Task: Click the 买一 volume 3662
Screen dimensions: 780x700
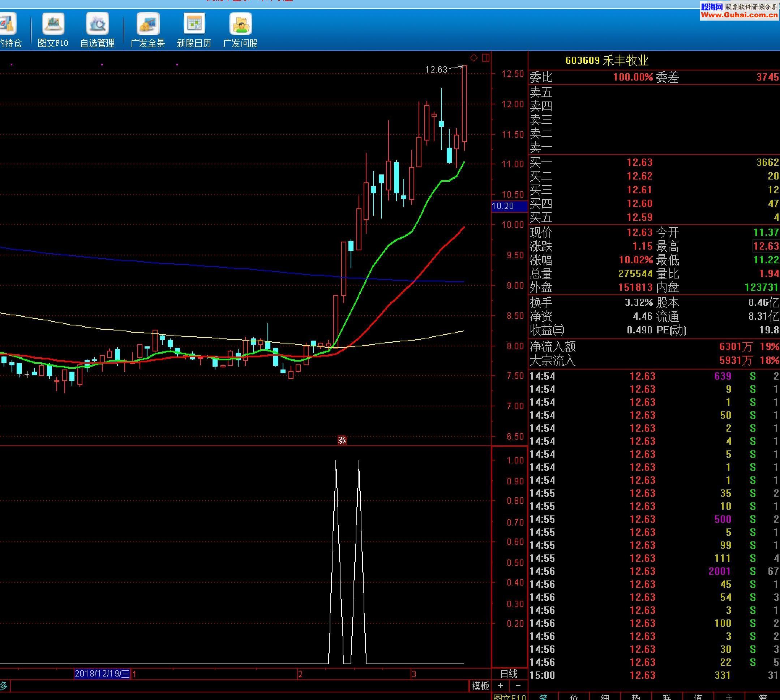Action: [767, 162]
